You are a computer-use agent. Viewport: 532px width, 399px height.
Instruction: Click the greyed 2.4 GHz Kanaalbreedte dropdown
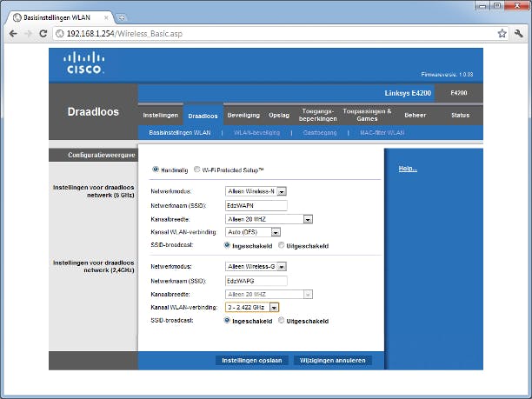pyautogui.click(x=269, y=294)
